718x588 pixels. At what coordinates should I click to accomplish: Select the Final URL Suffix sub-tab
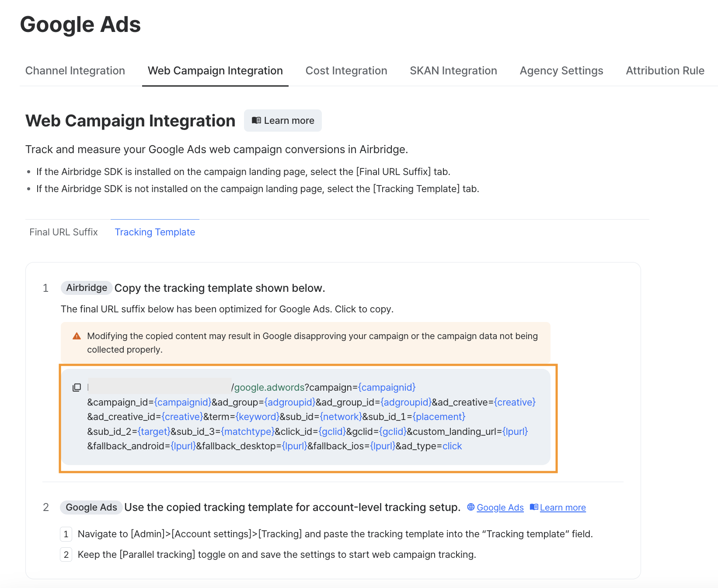point(63,232)
